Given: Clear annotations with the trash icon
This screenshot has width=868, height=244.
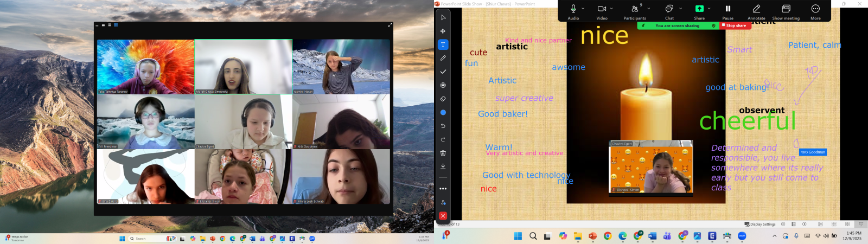Looking at the screenshot, I should click(443, 153).
